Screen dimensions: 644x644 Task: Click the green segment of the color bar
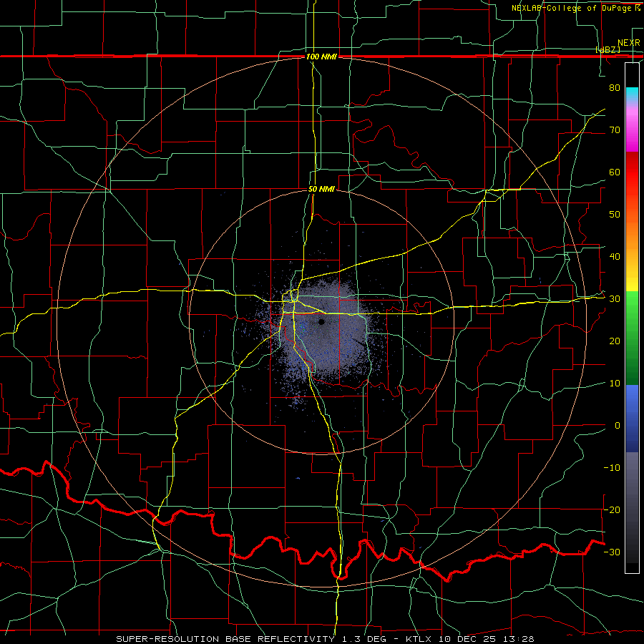632,338
